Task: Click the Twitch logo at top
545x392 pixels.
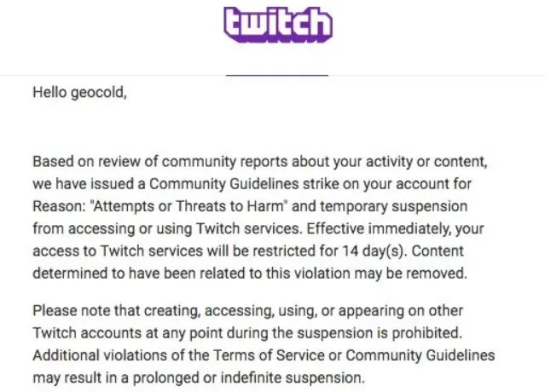Action: (277, 26)
